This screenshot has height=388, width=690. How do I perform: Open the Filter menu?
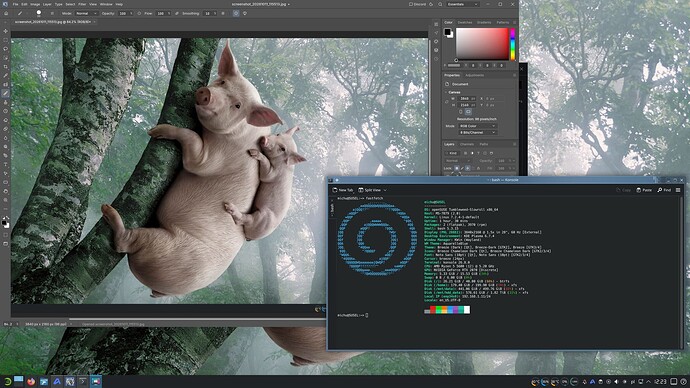(82, 4)
